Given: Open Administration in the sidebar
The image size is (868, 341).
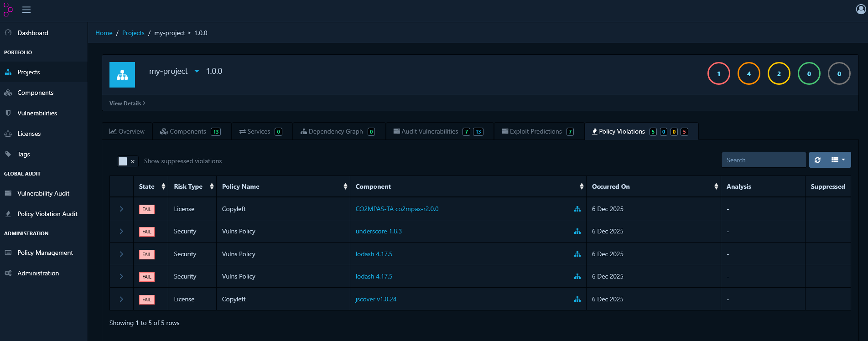Looking at the screenshot, I should tap(44, 273).
